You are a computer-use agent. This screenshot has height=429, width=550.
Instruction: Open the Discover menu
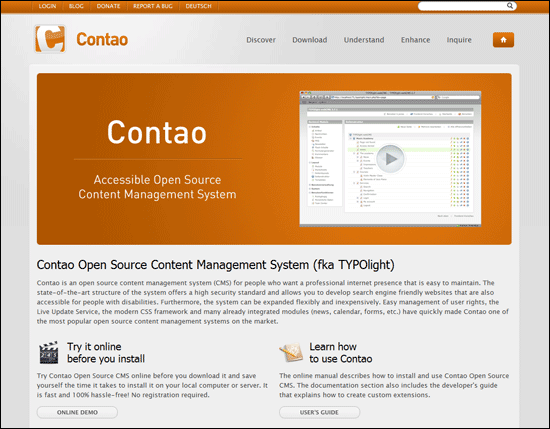click(261, 40)
